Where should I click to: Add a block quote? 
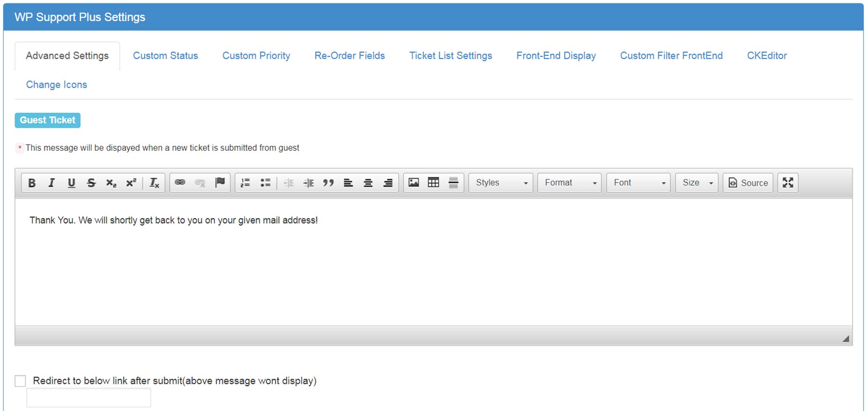328,183
